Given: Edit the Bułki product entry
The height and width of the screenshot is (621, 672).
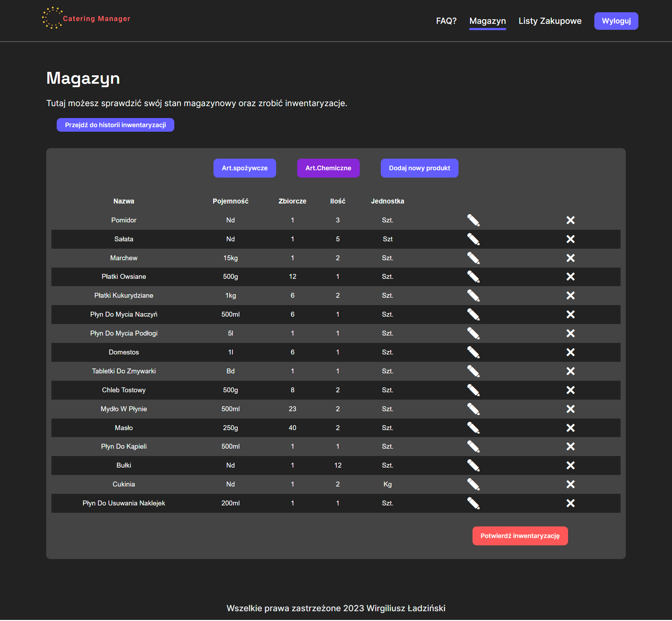Looking at the screenshot, I should [x=473, y=465].
